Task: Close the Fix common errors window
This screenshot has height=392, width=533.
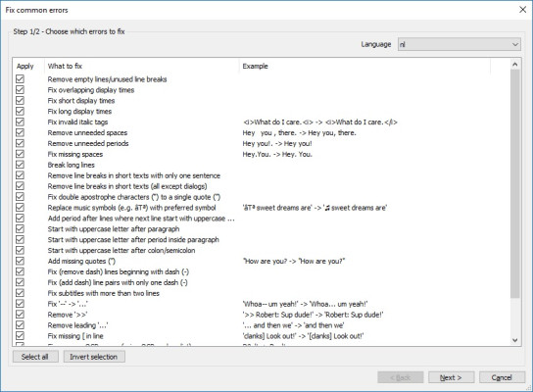Action: click(523, 10)
